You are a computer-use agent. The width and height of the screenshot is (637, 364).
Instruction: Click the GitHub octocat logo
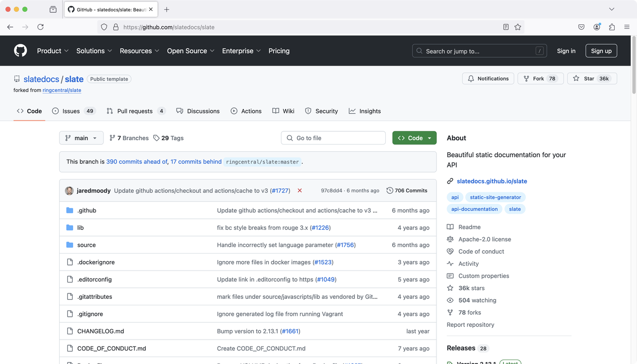(20, 51)
